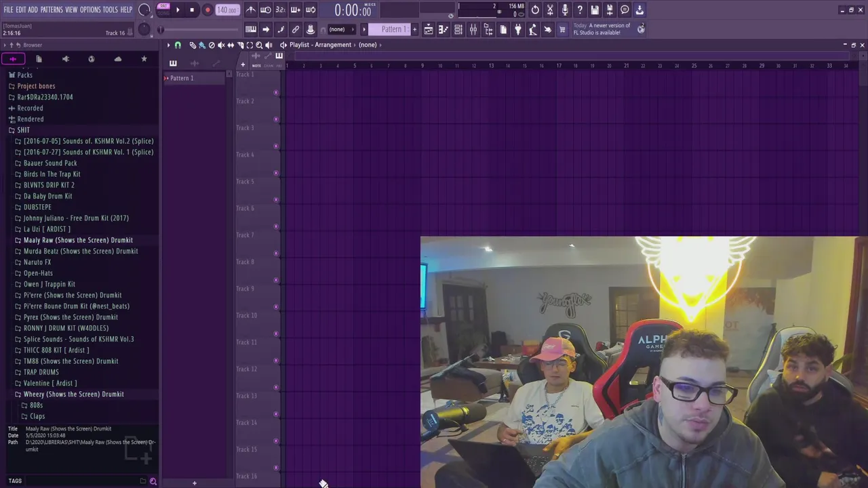This screenshot has height=488, width=868.
Task: Toggle the recording countdown 3-2-1 icon
Action: (281, 10)
